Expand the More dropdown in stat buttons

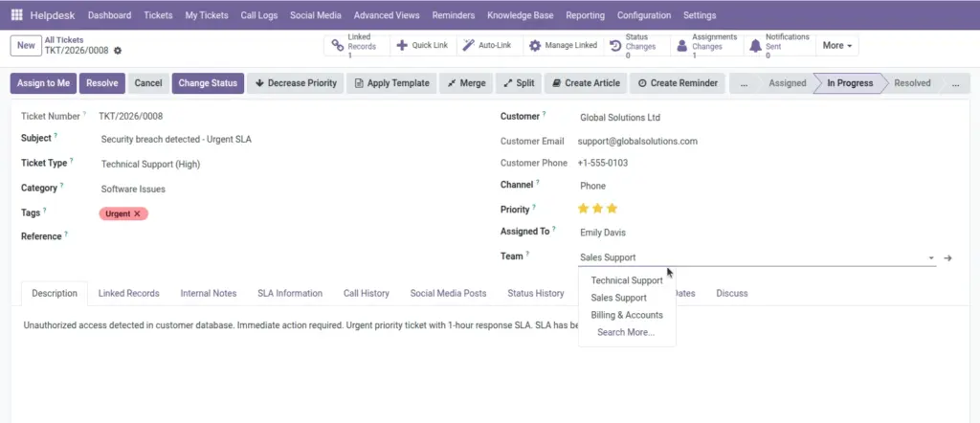(836, 46)
